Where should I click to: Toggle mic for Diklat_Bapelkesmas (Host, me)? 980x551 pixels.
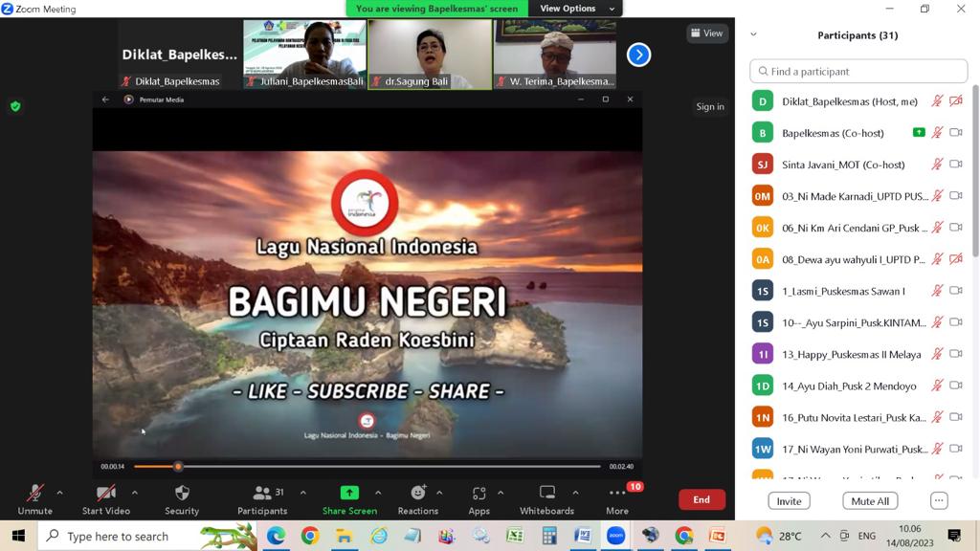point(937,100)
